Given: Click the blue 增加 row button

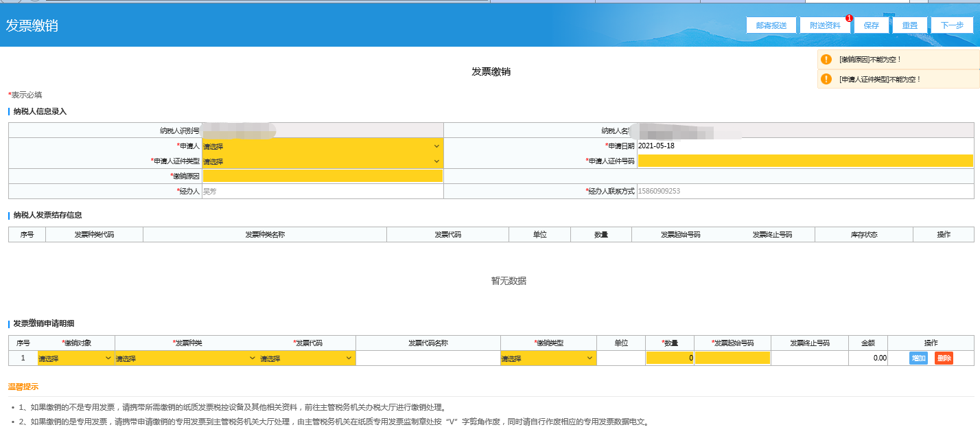Looking at the screenshot, I should (918, 358).
